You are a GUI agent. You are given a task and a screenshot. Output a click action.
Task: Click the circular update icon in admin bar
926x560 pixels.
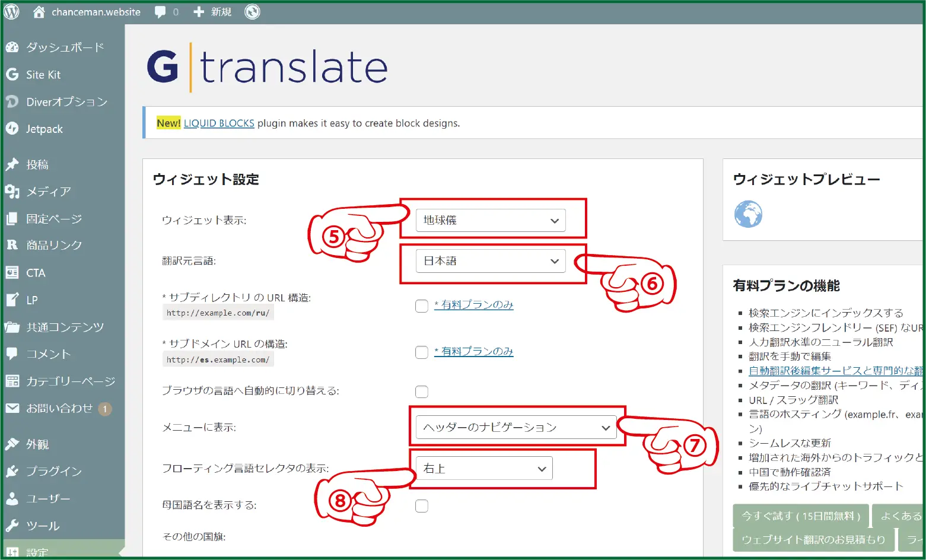[252, 12]
